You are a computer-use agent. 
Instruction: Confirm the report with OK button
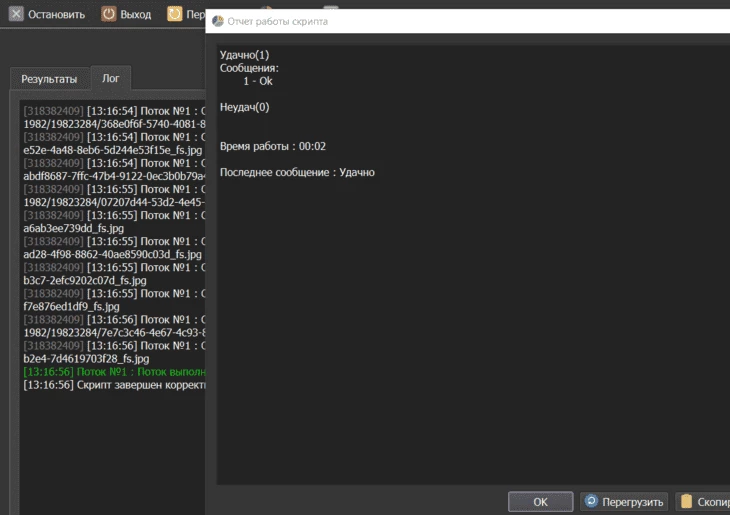tap(541, 501)
